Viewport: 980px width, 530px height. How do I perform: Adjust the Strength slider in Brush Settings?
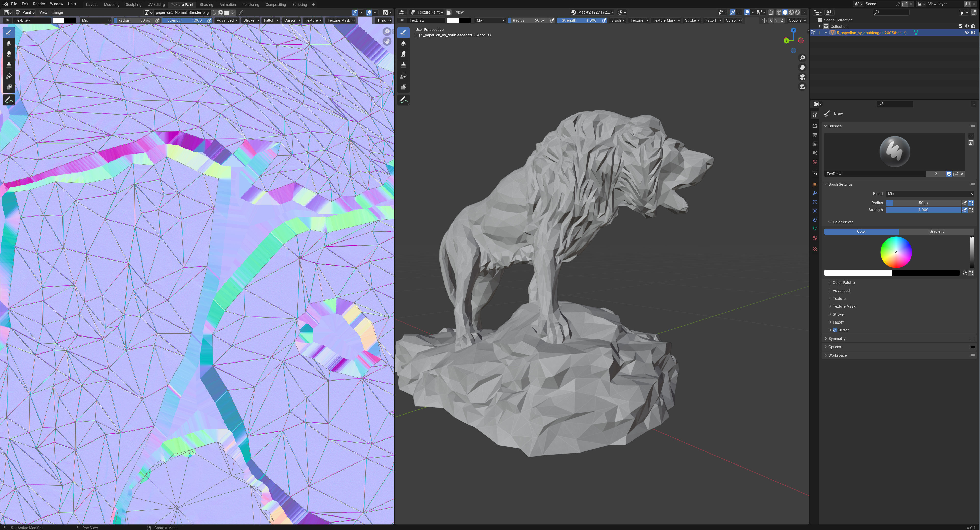point(923,210)
